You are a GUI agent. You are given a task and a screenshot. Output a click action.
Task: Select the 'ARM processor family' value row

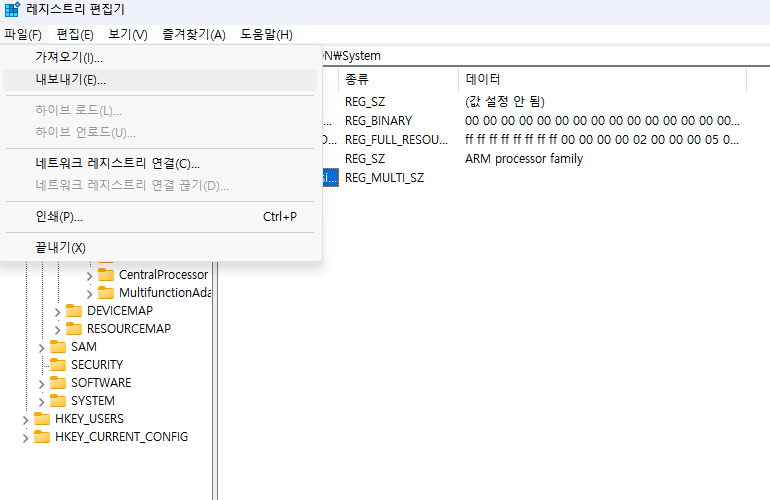(x=523, y=159)
